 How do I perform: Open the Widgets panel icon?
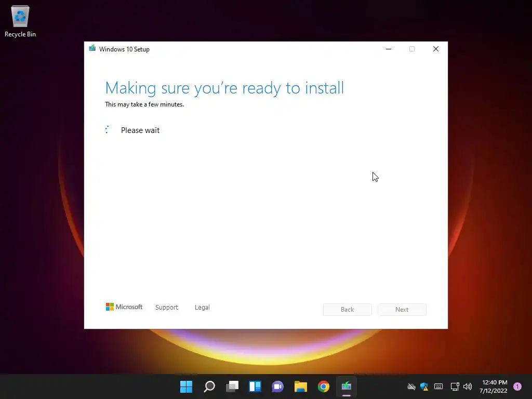click(x=255, y=387)
